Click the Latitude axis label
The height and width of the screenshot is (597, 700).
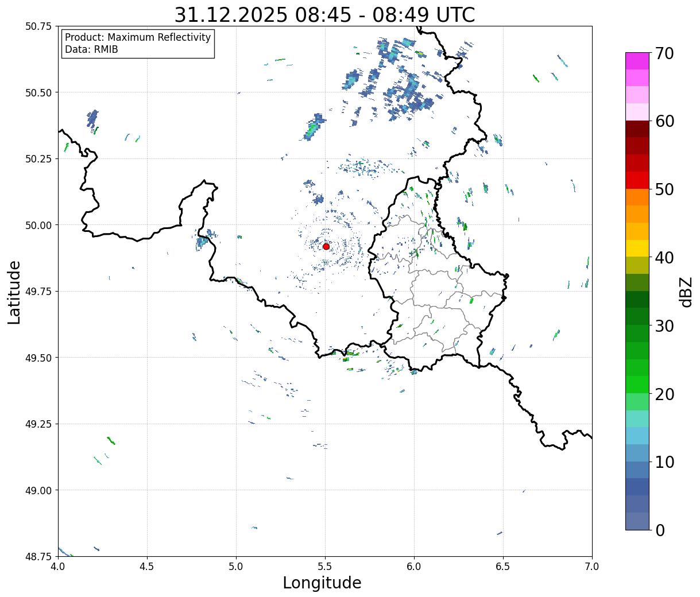pyautogui.click(x=14, y=292)
